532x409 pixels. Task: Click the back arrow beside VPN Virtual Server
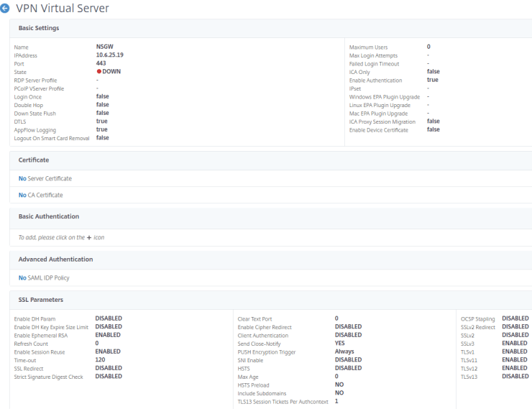click(6, 7)
